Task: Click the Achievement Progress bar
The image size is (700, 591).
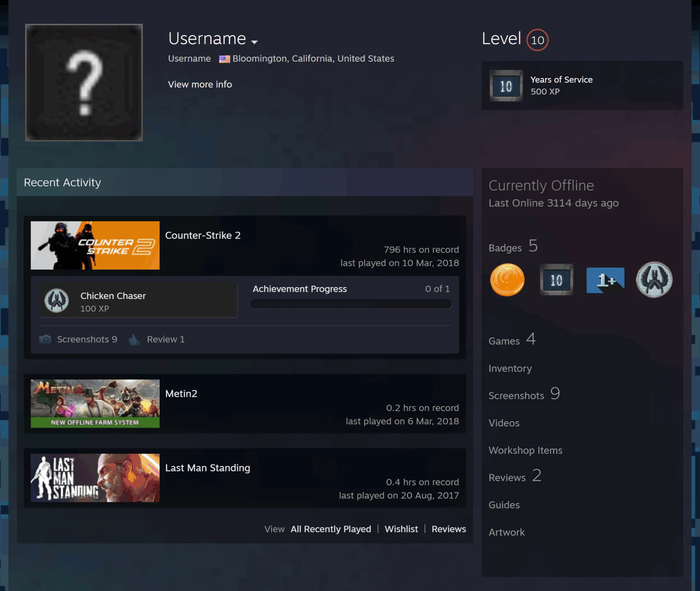Action: pyautogui.click(x=351, y=304)
